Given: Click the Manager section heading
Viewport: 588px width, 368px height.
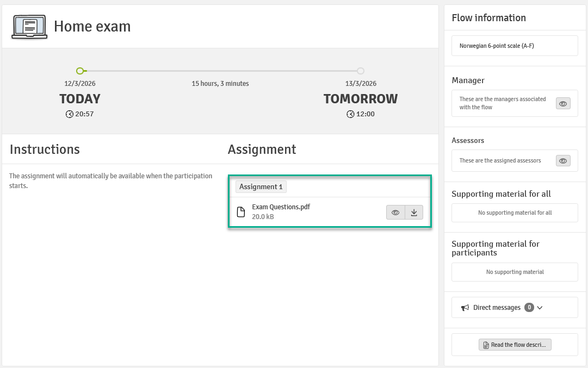Looking at the screenshot, I should coord(468,80).
